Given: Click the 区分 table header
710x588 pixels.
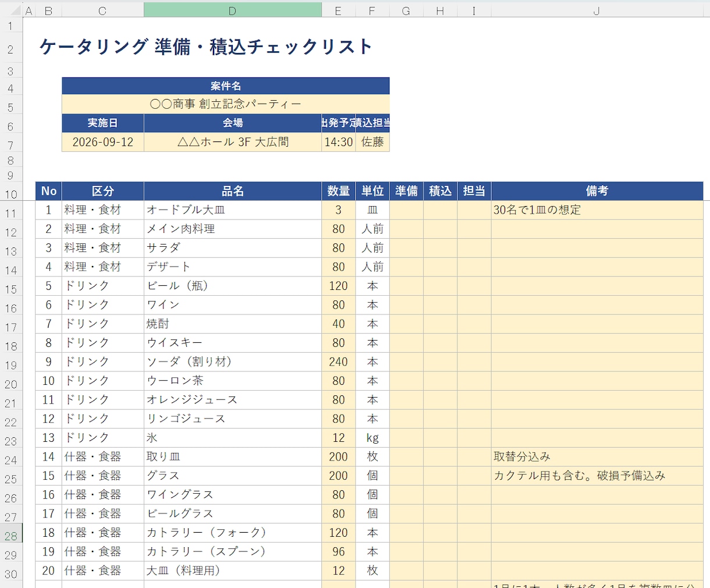Looking at the screenshot, I should pos(103,191).
